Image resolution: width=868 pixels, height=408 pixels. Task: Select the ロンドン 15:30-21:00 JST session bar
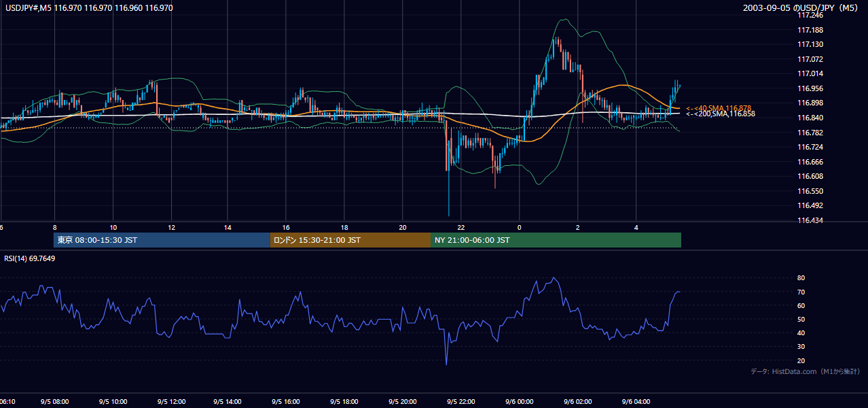350,240
